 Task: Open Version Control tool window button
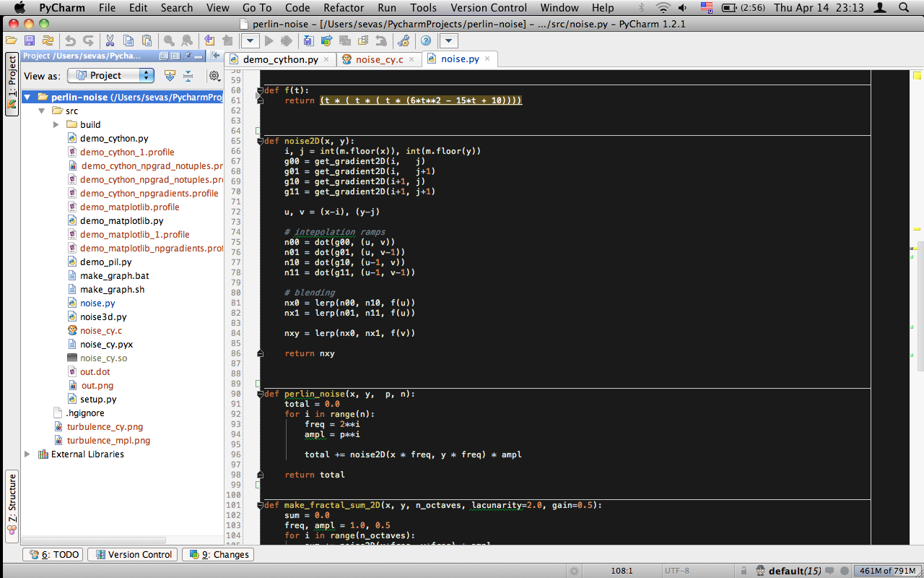pos(133,554)
